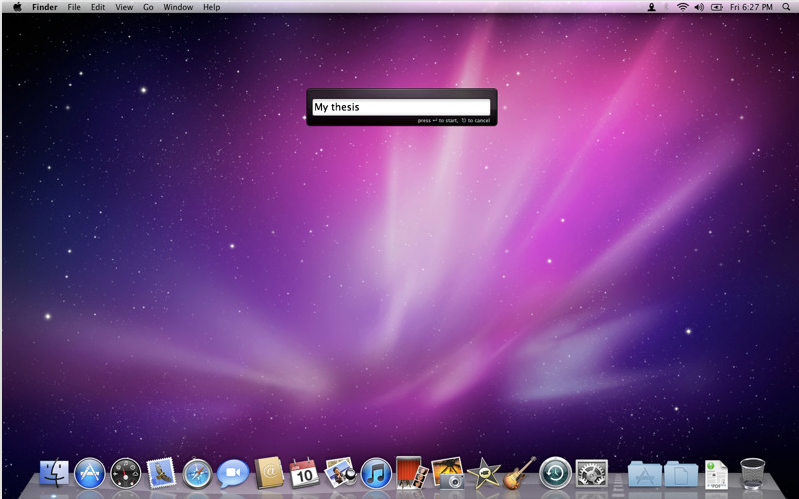Image resolution: width=799 pixels, height=499 pixels.
Task: Open Finder from the Dock
Action: point(54,473)
